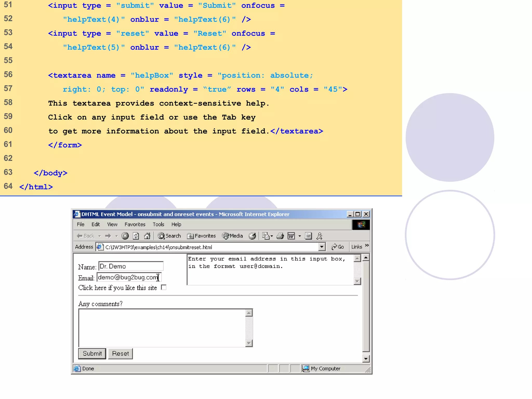Open the Favorites toolbar button

[201, 236]
